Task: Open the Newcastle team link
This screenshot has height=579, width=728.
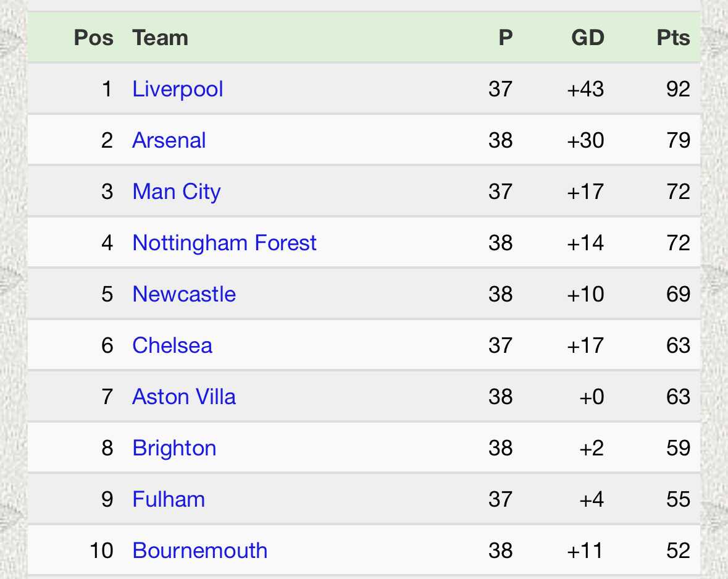Action: [x=184, y=294]
